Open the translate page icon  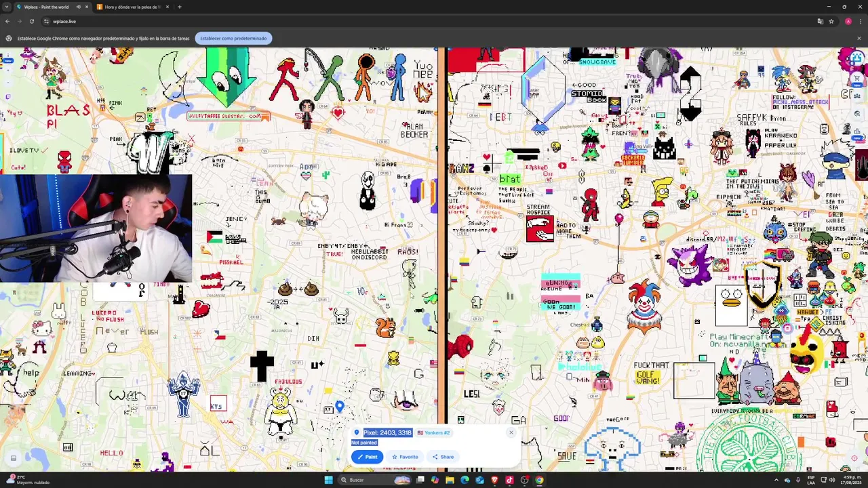(x=820, y=21)
